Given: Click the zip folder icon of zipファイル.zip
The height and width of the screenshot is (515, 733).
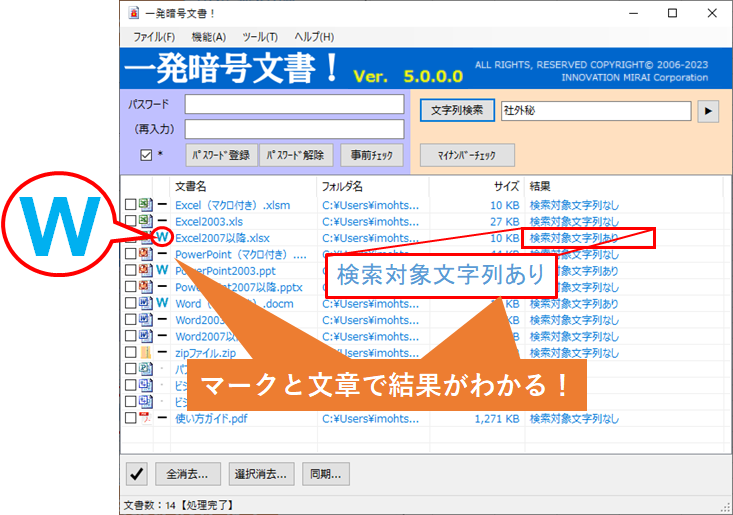Looking at the screenshot, I should pyautogui.click(x=145, y=352).
